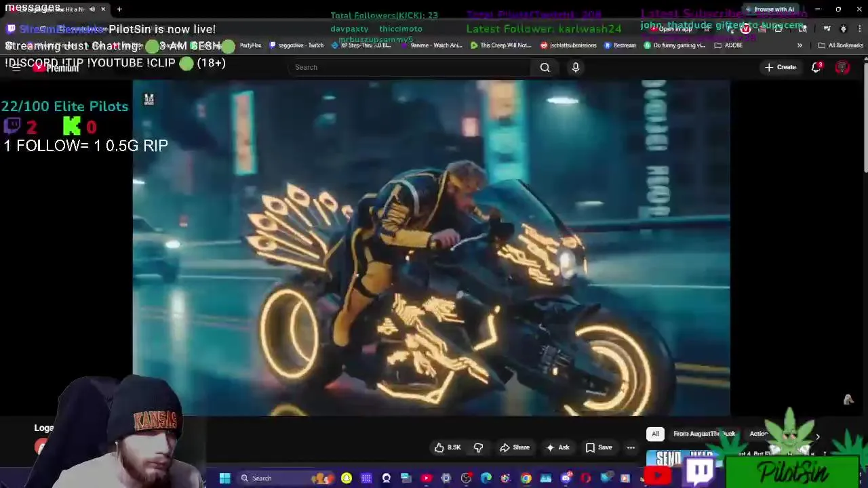Like the video with 8.5K likes
Image resolution: width=868 pixels, height=488 pixels.
pos(448,447)
